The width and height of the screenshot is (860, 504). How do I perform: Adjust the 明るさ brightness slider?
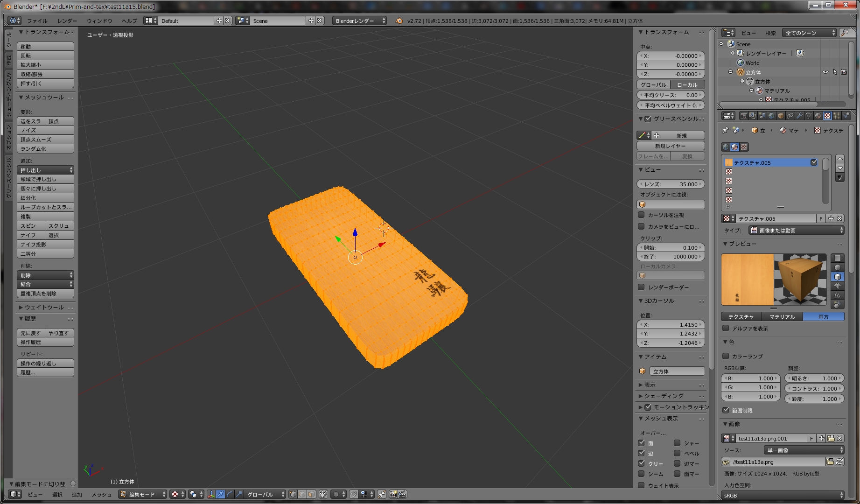point(814,378)
